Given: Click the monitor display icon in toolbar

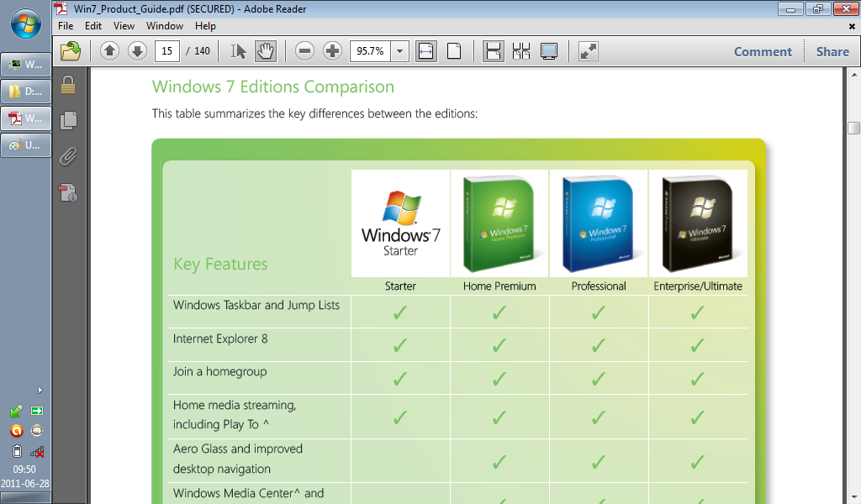Looking at the screenshot, I should coord(549,51).
